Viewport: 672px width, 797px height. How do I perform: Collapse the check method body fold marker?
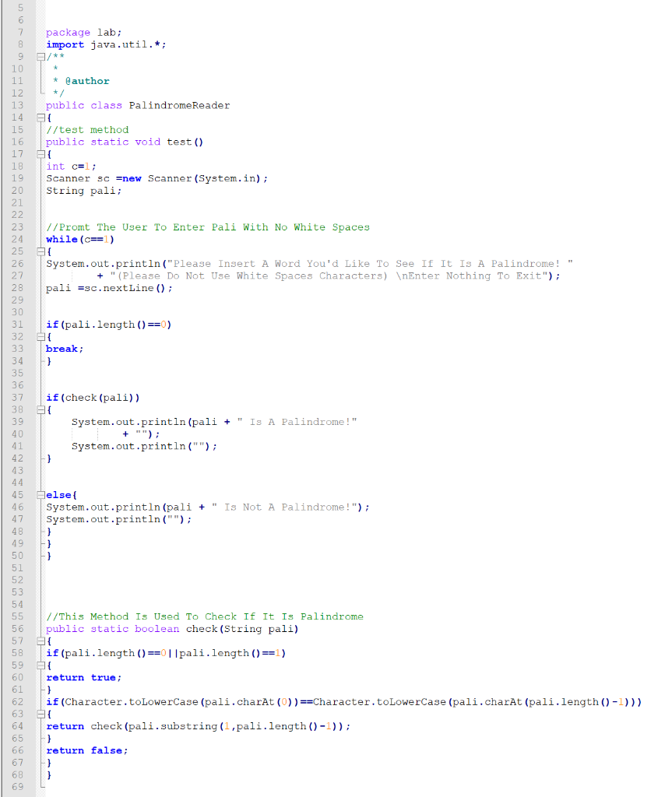39,641
